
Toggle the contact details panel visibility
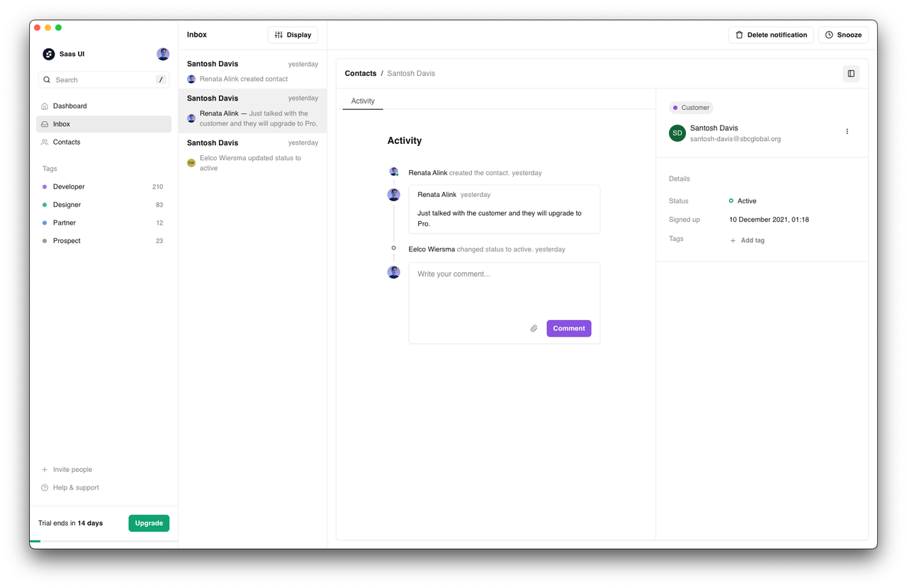click(x=850, y=73)
